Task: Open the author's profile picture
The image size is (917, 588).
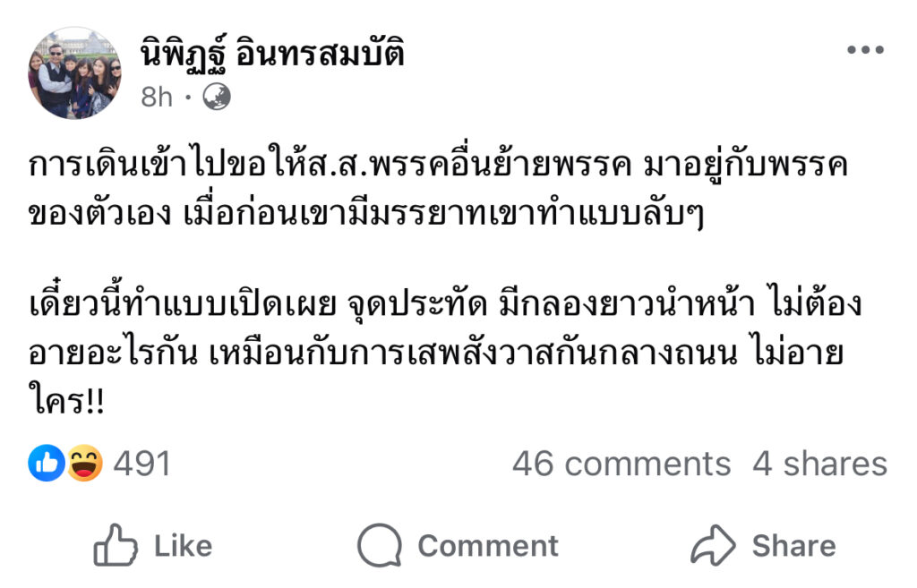Action: (74, 72)
